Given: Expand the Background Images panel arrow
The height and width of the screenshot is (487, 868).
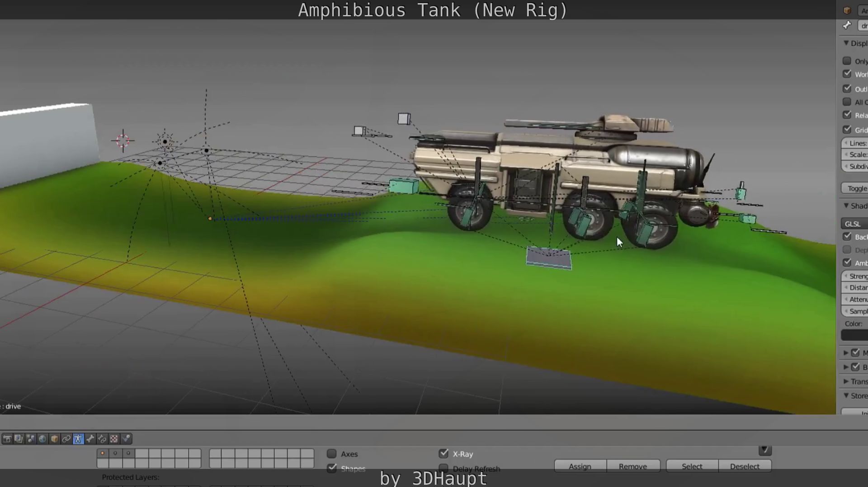Looking at the screenshot, I should [846, 367].
